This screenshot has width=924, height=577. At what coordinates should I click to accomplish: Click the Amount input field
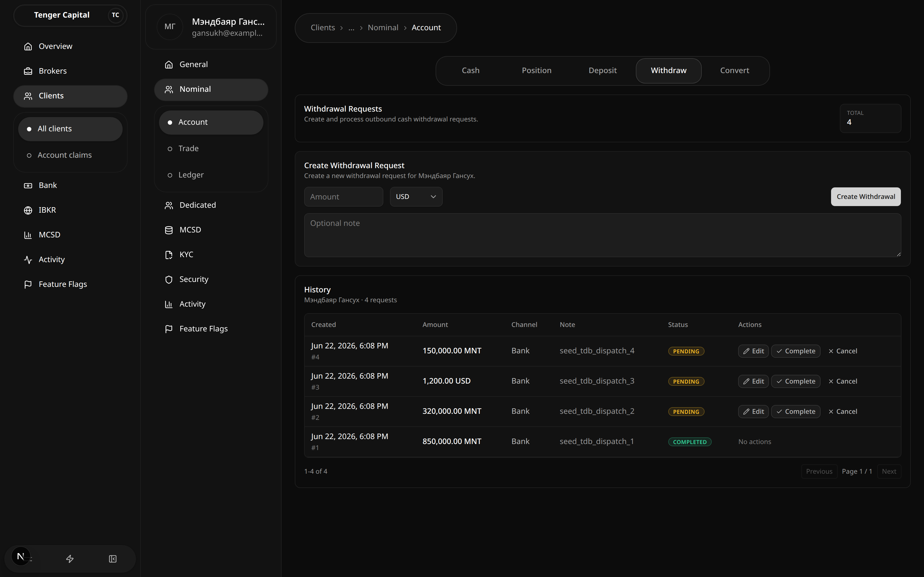(344, 196)
